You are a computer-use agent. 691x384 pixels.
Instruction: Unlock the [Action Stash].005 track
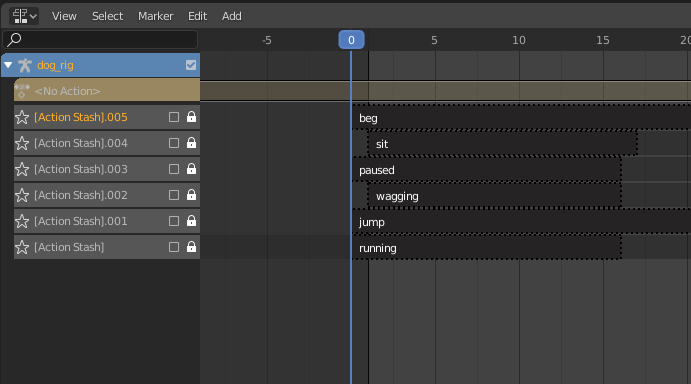coord(191,117)
